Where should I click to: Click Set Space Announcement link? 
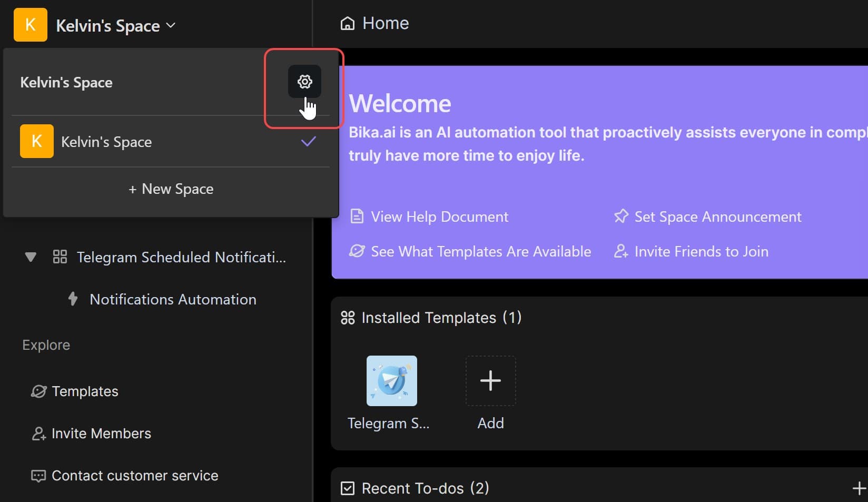[717, 217]
